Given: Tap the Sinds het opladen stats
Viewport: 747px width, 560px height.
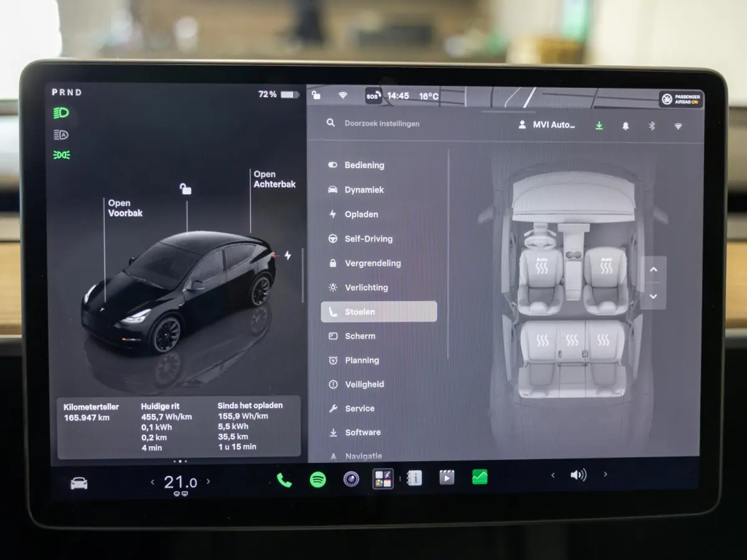Looking at the screenshot, I should click(250, 426).
